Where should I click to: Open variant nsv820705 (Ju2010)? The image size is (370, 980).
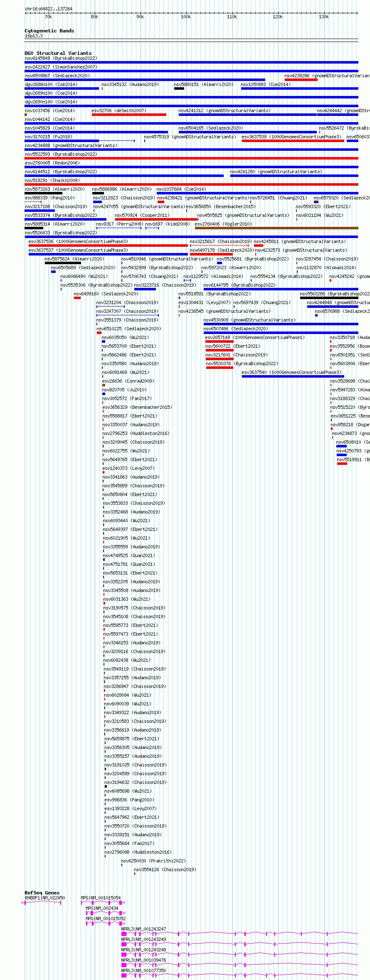tap(124, 390)
